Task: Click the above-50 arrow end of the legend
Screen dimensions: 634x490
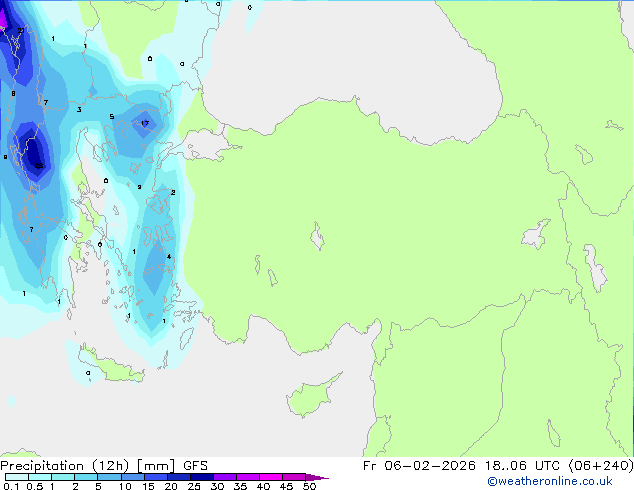Action: click(x=317, y=477)
